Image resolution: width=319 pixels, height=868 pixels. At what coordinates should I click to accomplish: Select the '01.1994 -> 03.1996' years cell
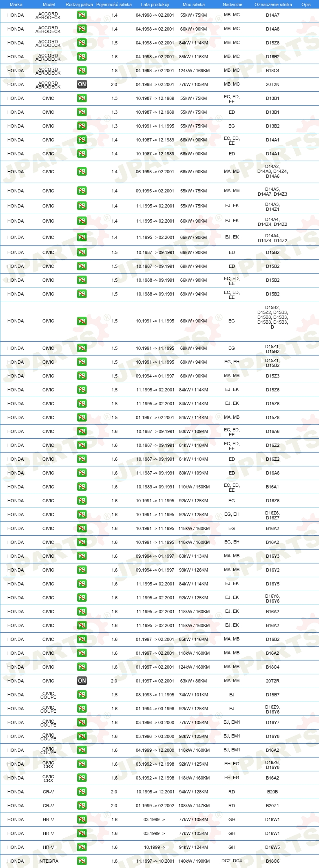(155, 709)
